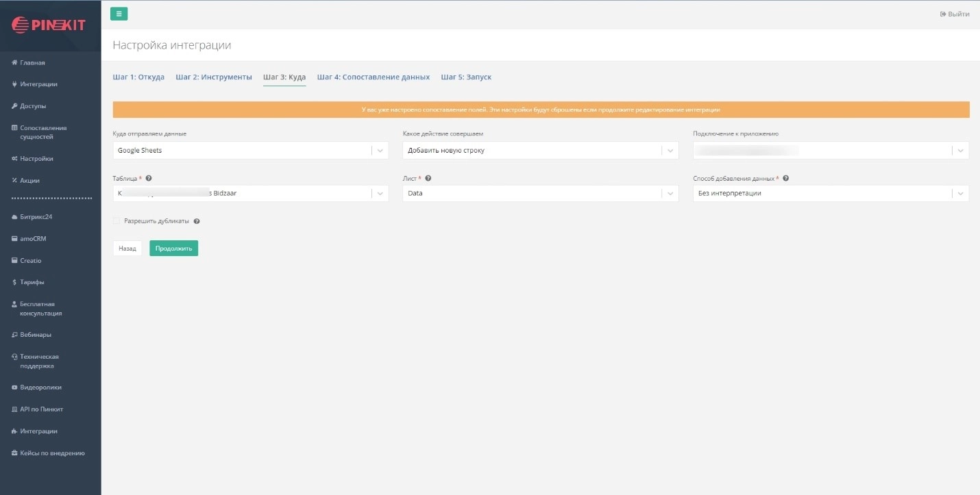The width and height of the screenshot is (980, 495).
Task: Click the help icon next to Таблица
Action: pyautogui.click(x=149, y=179)
